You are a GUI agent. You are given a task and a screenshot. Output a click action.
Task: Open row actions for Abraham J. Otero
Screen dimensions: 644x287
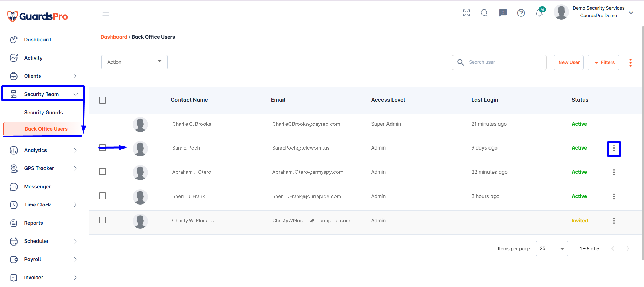click(x=614, y=172)
